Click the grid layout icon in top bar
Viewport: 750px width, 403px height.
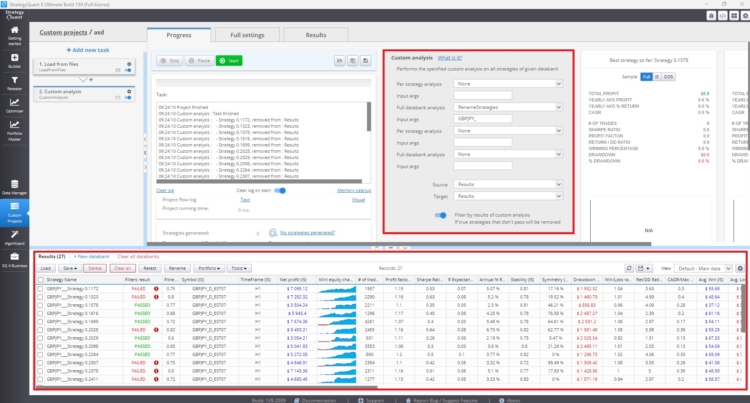tap(734, 16)
